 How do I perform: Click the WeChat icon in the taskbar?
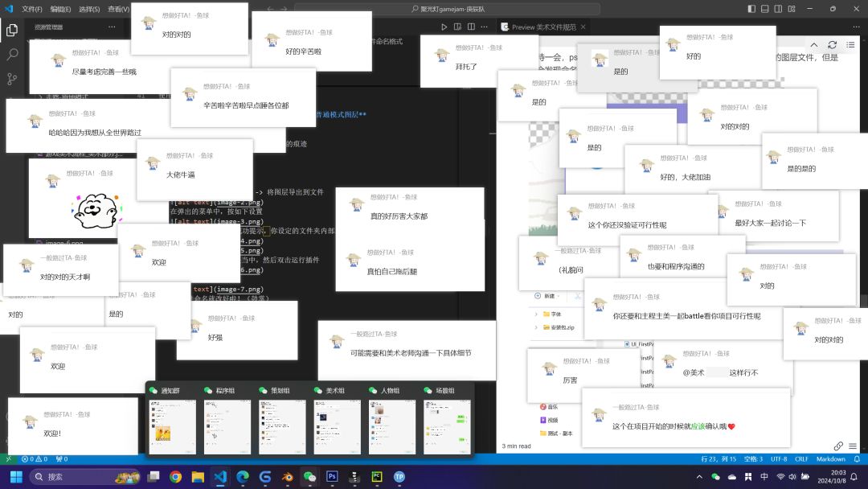(x=309, y=476)
